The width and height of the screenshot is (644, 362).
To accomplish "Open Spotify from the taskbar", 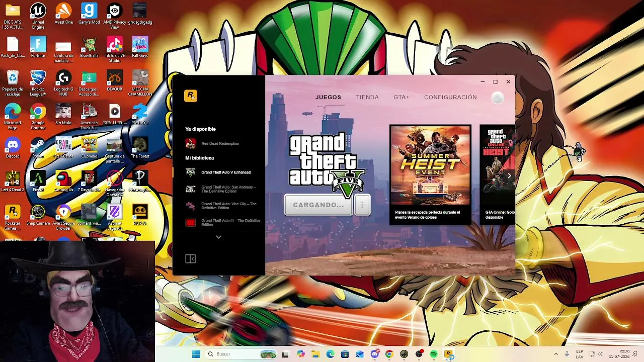I will (434, 354).
